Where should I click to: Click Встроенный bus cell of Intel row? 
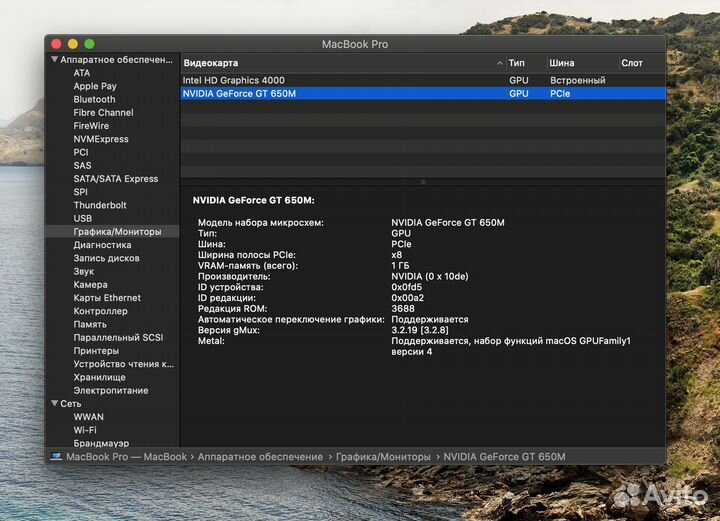coord(578,80)
